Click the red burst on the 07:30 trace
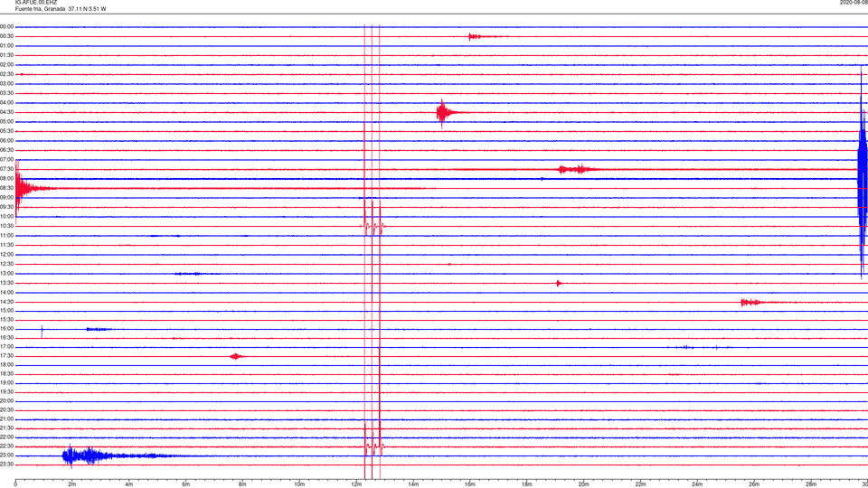The height and width of the screenshot is (488, 868). click(579, 169)
